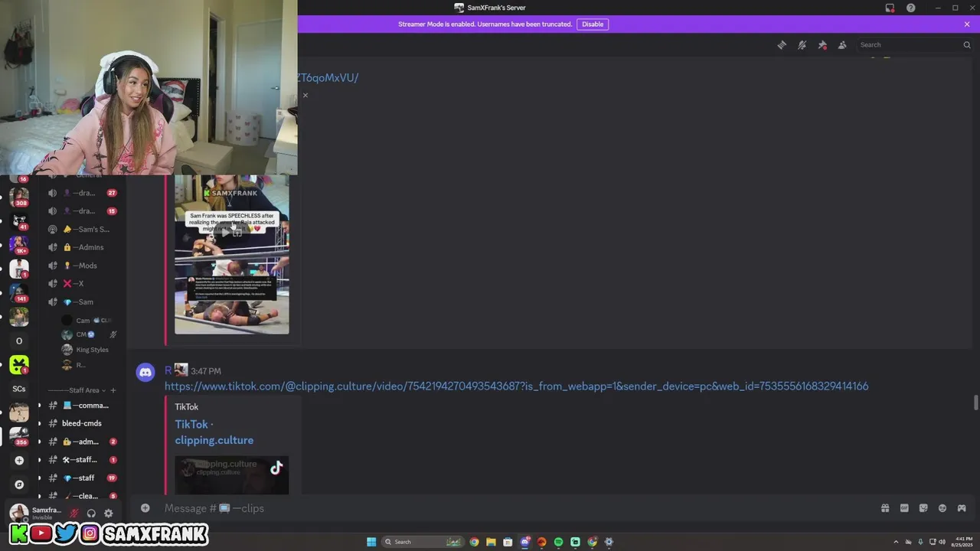Select user Cam in voice channel

click(x=86, y=321)
